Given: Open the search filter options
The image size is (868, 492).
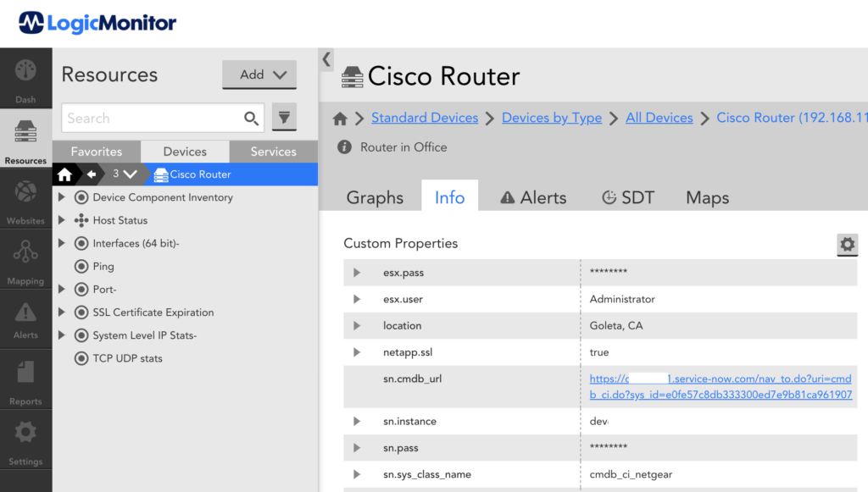Looking at the screenshot, I should pyautogui.click(x=284, y=118).
